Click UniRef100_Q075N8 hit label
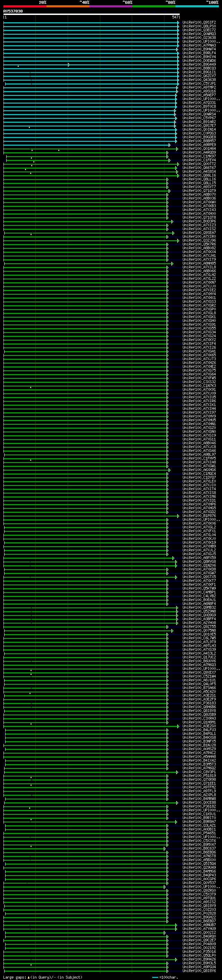 coord(199,630)
